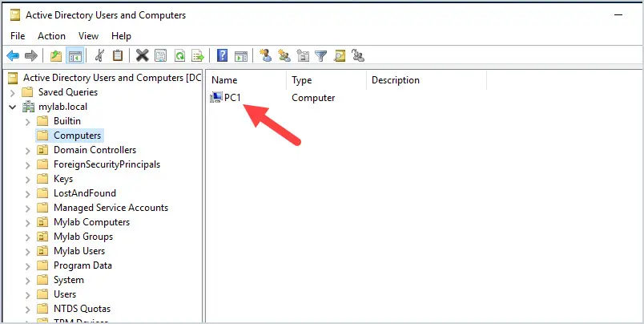The width and height of the screenshot is (644, 324).
Task: Go up one level with folder icon
Action: coord(56,55)
